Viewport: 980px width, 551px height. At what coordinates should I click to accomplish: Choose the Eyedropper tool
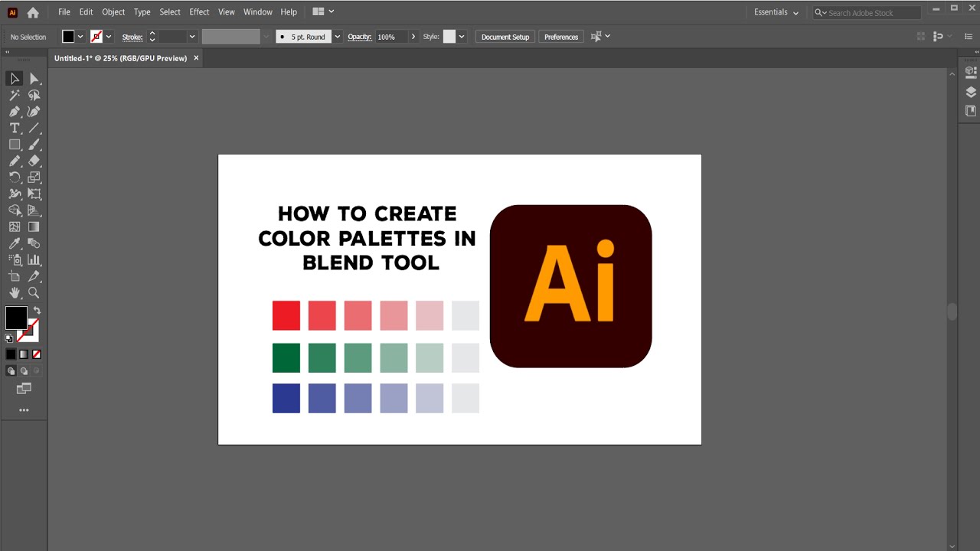15,243
